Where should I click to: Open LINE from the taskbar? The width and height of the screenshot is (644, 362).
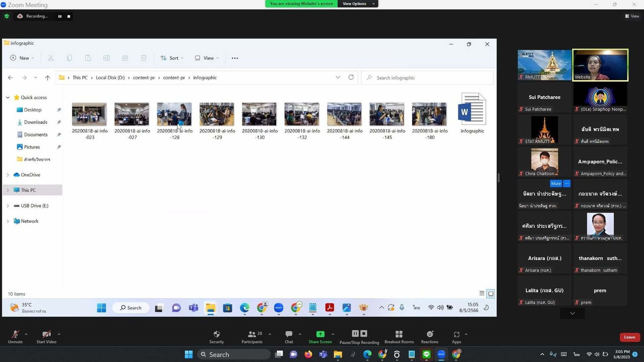426,354
